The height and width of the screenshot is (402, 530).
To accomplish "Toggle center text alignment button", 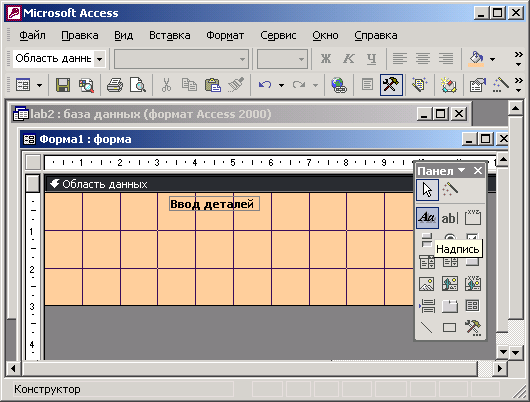I will pos(423,59).
